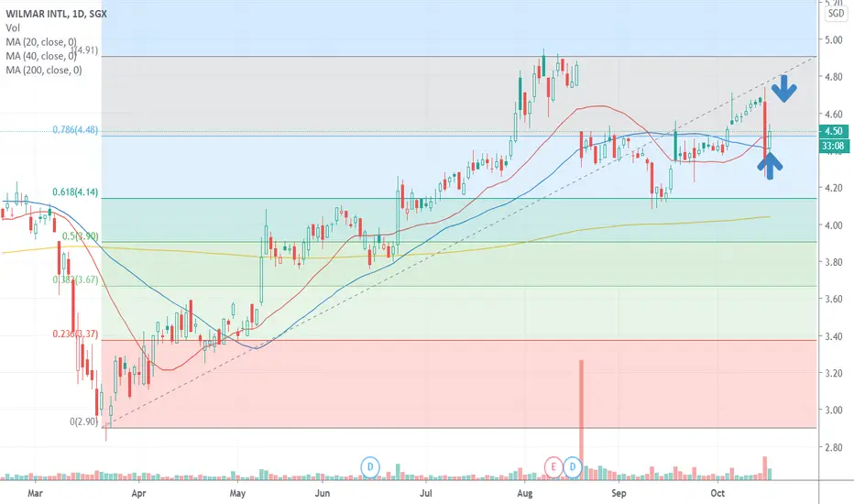
Task: Click the tall red volume spike bar
Action: (581, 420)
